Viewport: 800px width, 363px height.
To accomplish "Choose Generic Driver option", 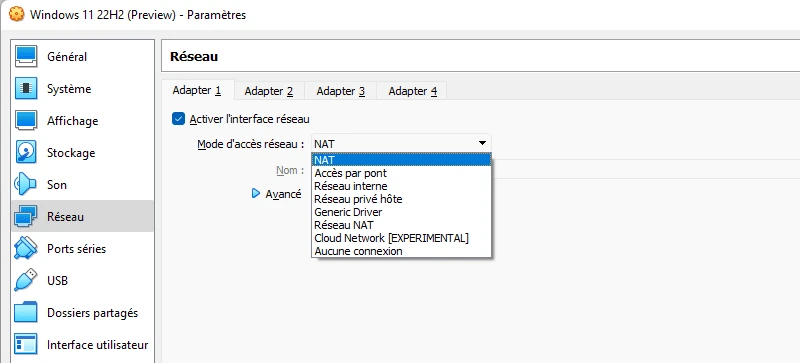I will click(x=401, y=212).
